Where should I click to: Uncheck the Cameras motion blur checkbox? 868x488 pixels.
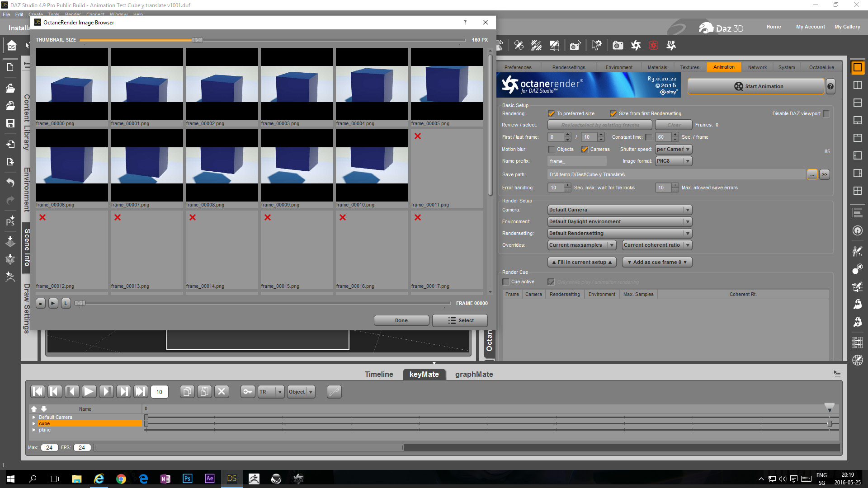click(x=585, y=149)
